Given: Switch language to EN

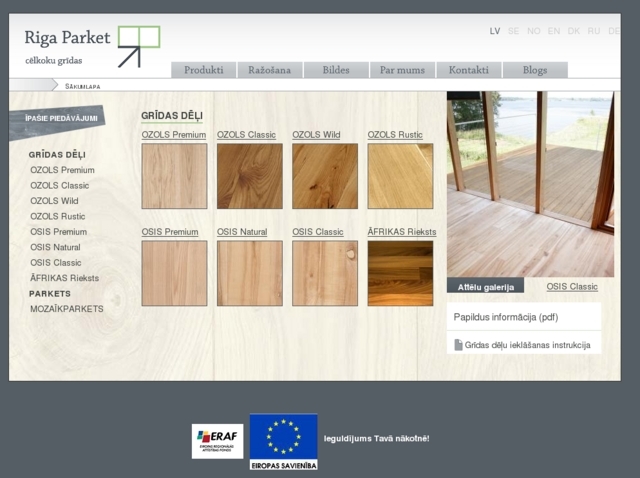Looking at the screenshot, I should [x=554, y=31].
